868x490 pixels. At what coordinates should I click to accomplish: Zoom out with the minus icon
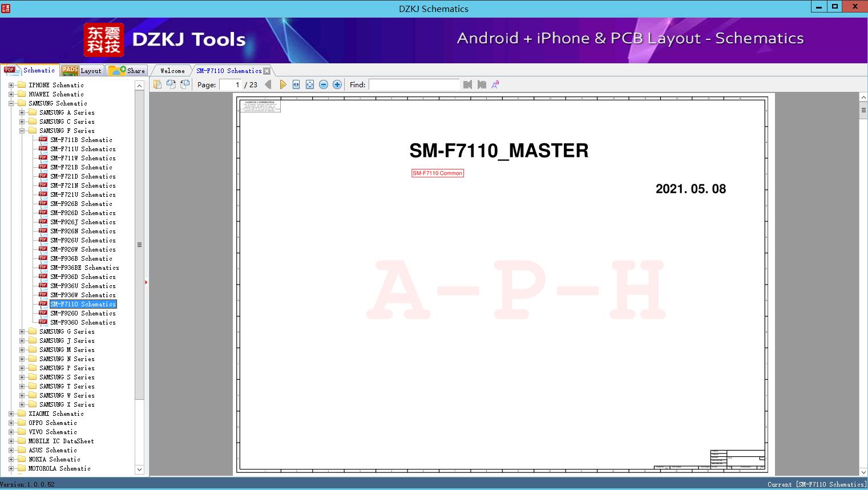pyautogui.click(x=324, y=84)
